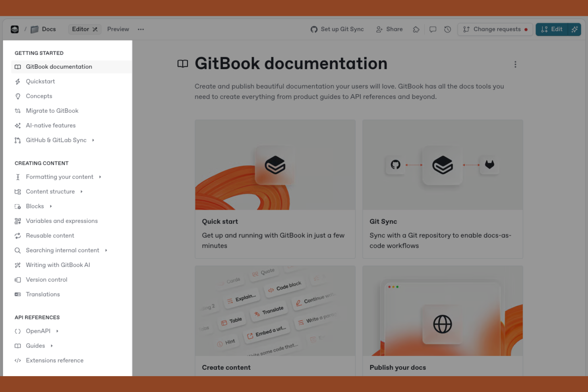Expand the Guides section arrow

point(52,346)
